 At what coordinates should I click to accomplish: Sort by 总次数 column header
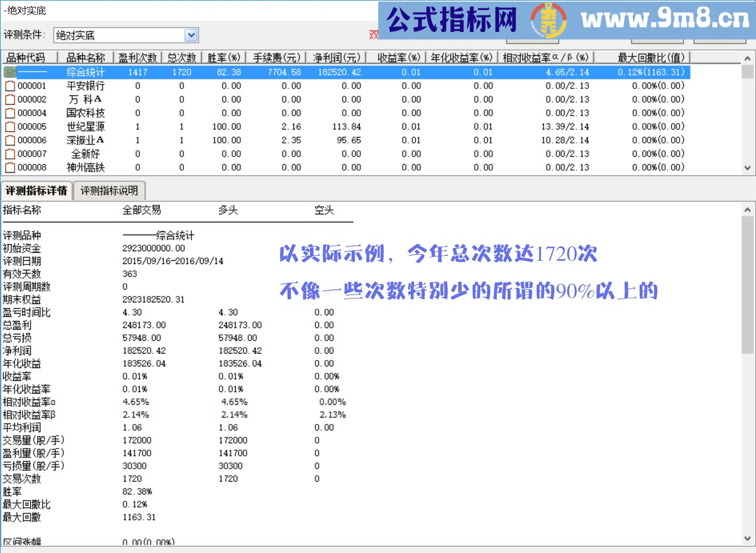click(181, 58)
